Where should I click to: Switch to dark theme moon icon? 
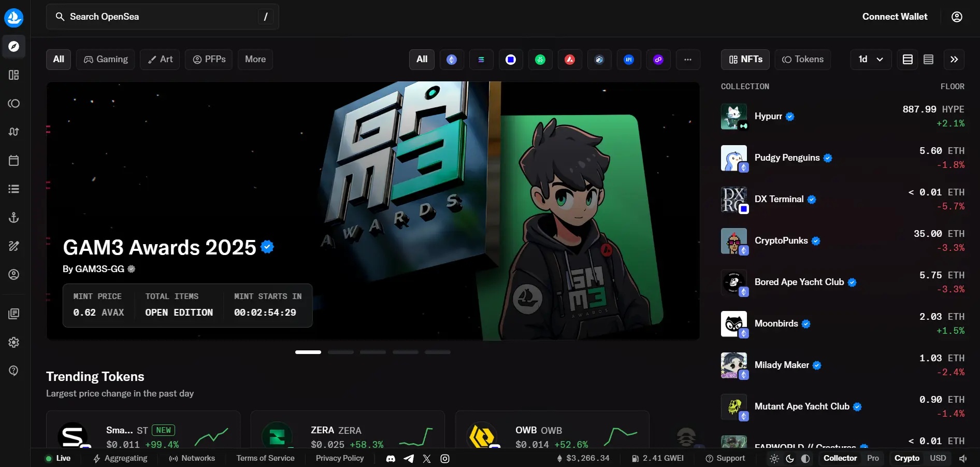tap(790, 459)
